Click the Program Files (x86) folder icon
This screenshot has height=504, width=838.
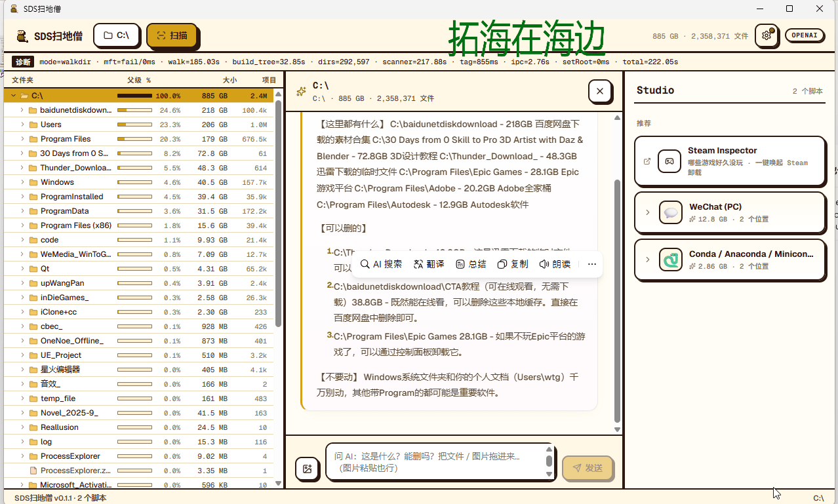tap(33, 225)
